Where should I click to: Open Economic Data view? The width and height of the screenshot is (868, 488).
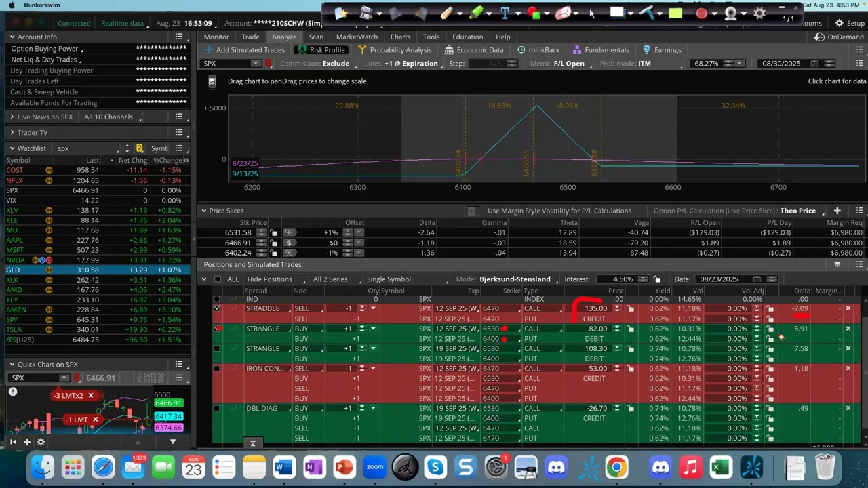[475, 50]
